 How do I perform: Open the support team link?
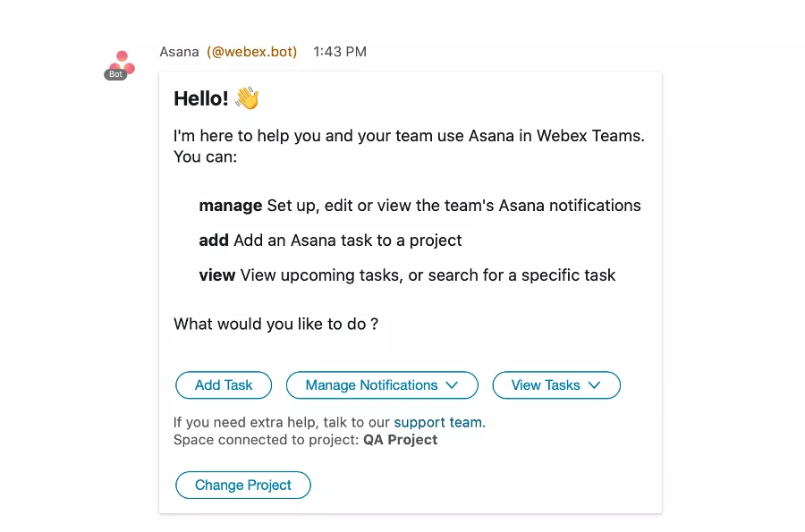point(437,422)
